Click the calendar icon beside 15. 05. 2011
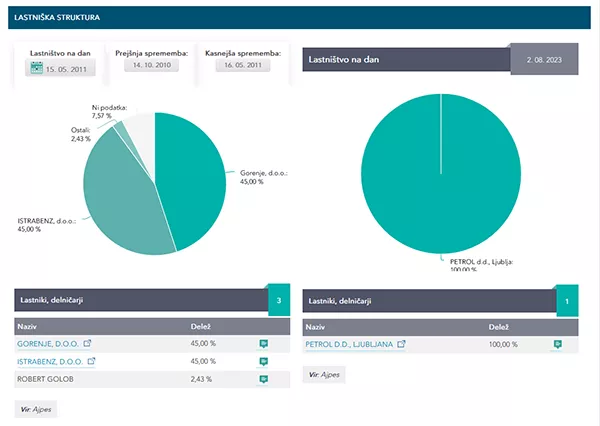Viewport: 600px width, 426px height. point(36,66)
